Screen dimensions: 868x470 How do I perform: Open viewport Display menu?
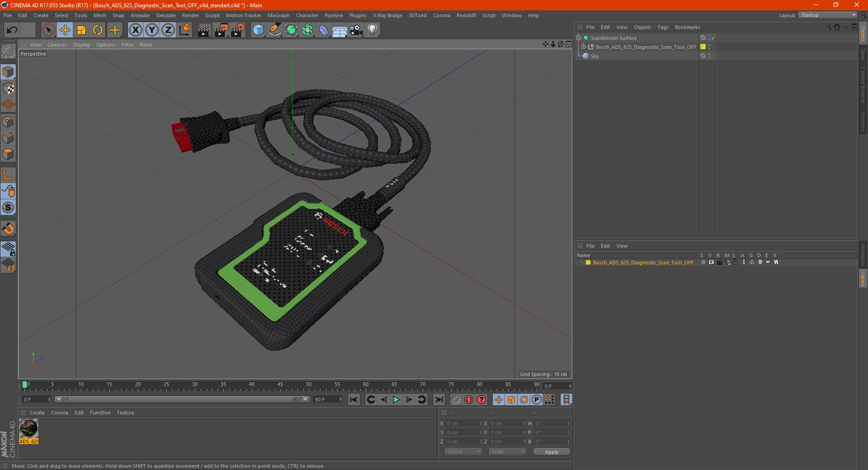(x=81, y=45)
